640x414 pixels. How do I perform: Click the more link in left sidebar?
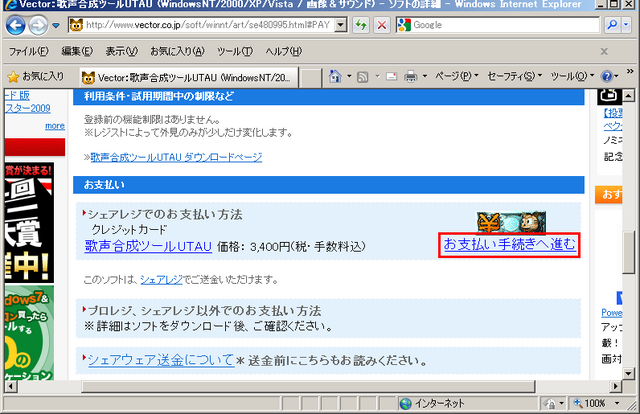55,126
